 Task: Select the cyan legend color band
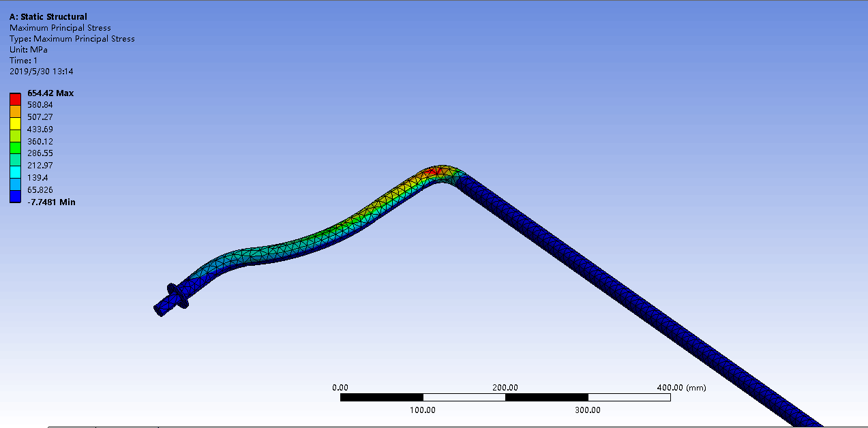coord(15,172)
